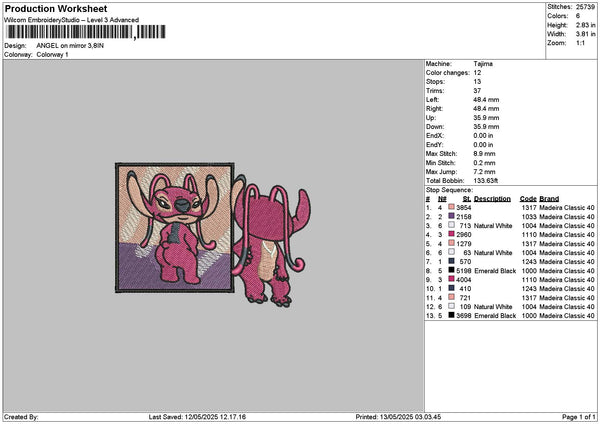Image resolution: width=600 pixels, height=424 pixels.
Task: Select the Width value 3.81 in
Action: click(x=585, y=34)
